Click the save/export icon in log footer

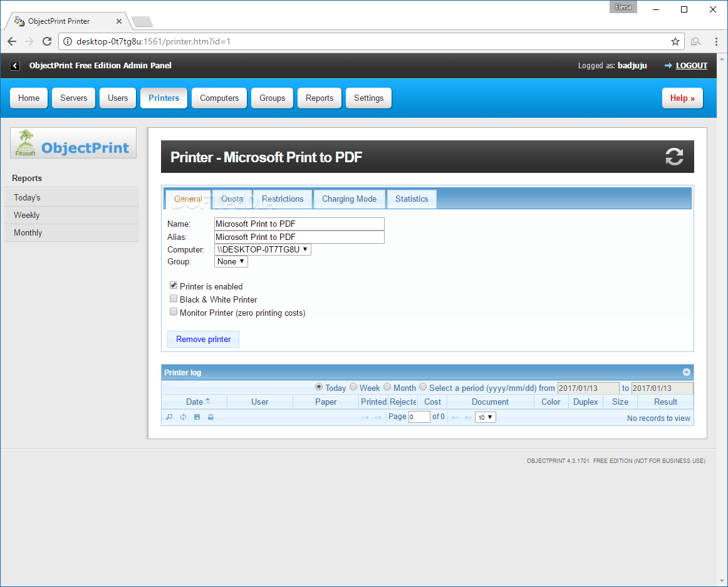coord(197,417)
